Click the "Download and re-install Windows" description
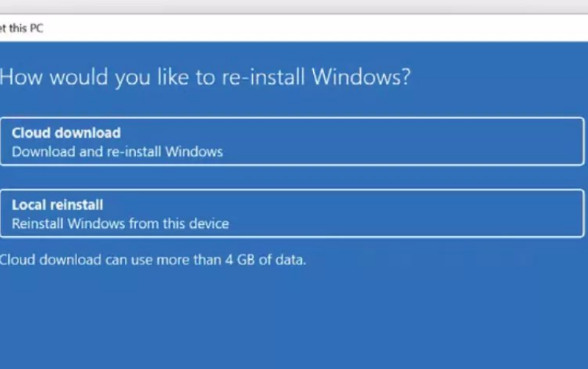Image resolution: width=588 pixels, height=369 pixels. pyautogui.click(x=117, y=152)
